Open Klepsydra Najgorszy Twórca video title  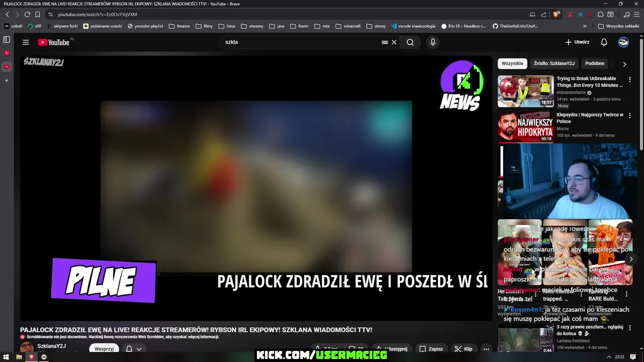click(x=590, y=118)
